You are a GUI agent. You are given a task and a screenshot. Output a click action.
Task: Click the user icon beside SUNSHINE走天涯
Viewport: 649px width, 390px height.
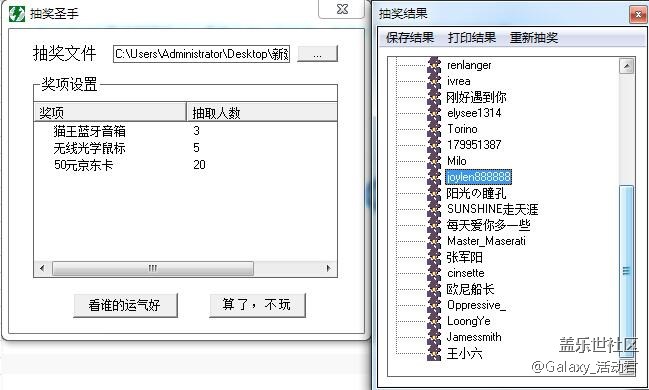click(x=434, y=209)
